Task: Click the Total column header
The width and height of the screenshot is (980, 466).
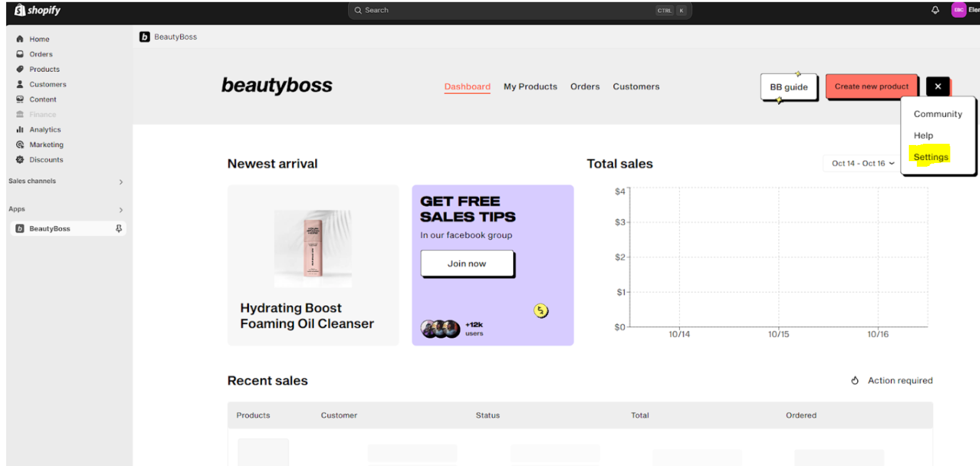Action: click(x=640, y=415)
